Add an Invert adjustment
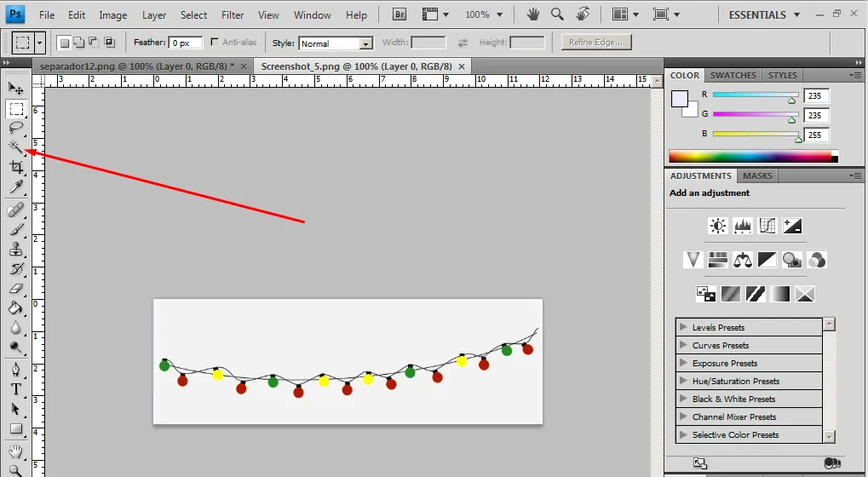868x477 pixels. (706, 294)
